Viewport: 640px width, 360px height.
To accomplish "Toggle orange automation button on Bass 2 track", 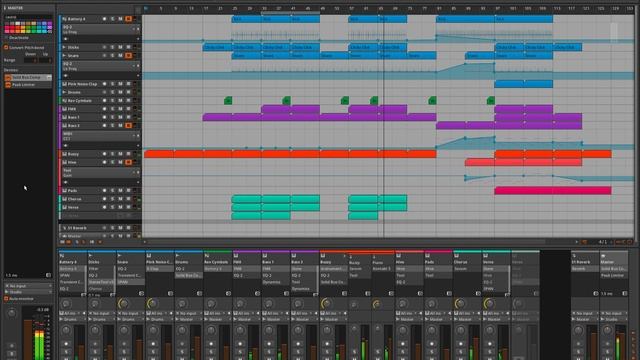I will [129, 125].
